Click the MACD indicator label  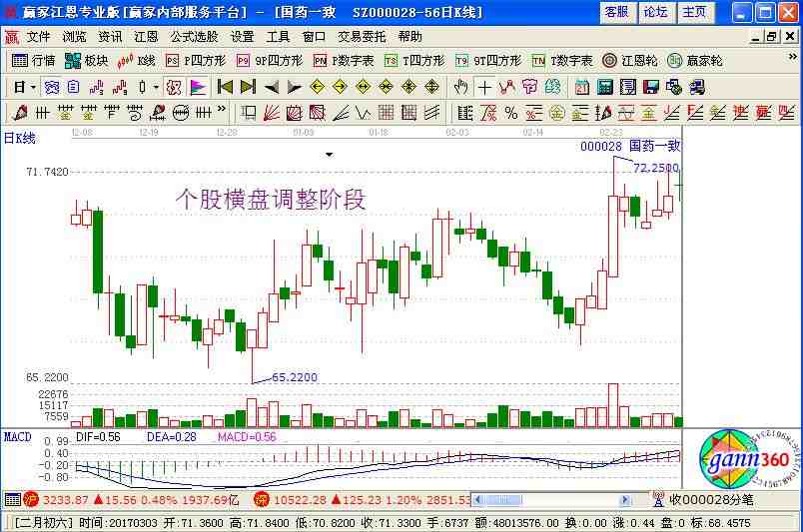pos(17,437)
